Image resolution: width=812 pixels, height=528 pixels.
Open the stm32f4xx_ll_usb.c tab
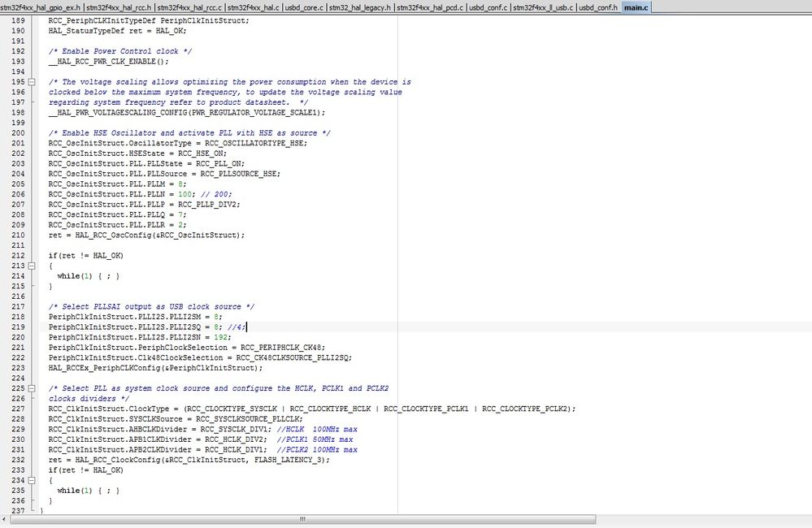coord(543,7)
